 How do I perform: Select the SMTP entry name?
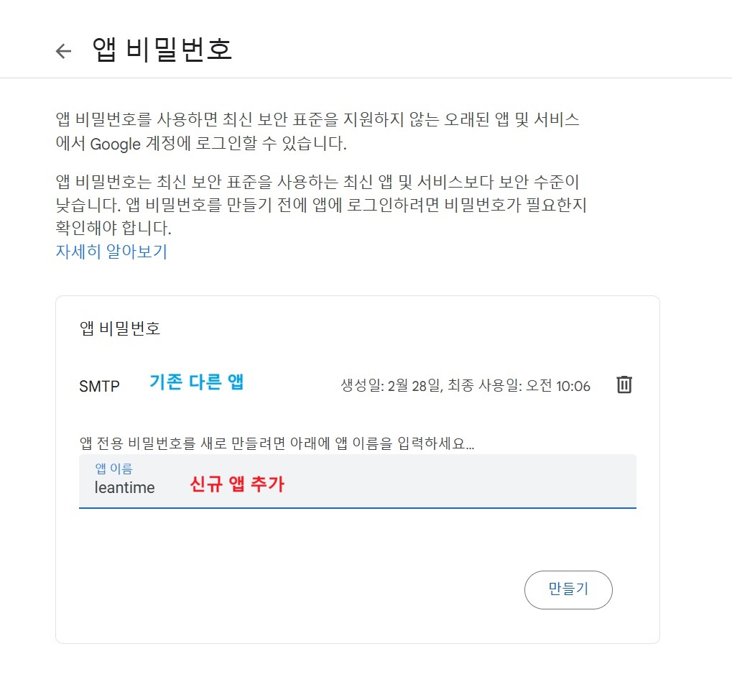pyautogui.click(x=99, y=386)
